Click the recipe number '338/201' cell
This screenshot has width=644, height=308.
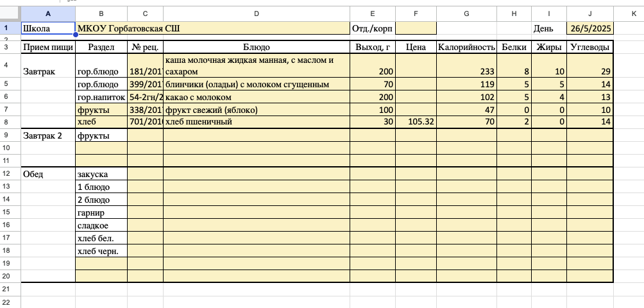146,110
